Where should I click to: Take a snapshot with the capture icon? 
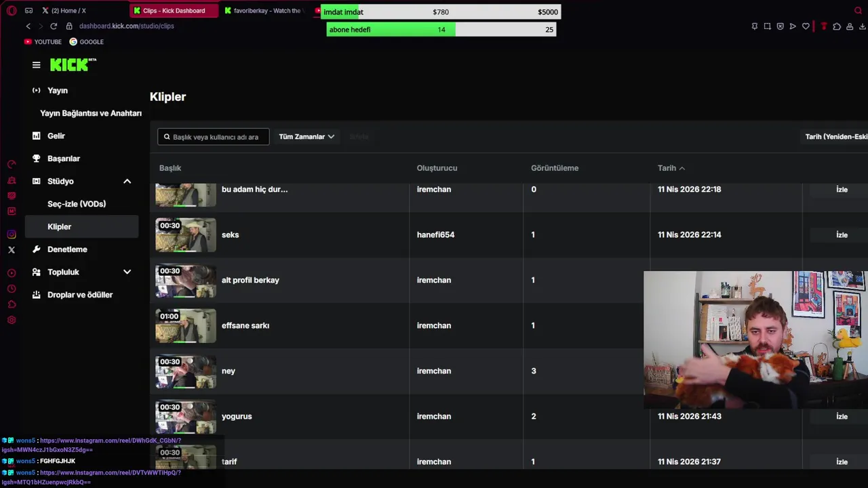[x=768, y=26]
